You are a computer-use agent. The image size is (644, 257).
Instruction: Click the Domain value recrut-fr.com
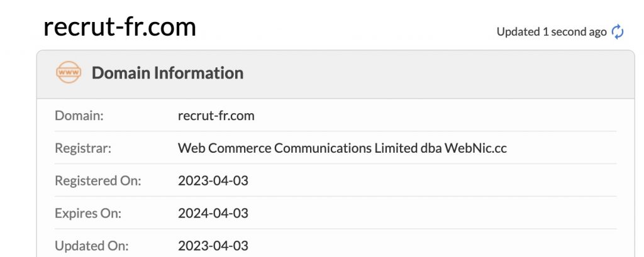pos(216,116)
